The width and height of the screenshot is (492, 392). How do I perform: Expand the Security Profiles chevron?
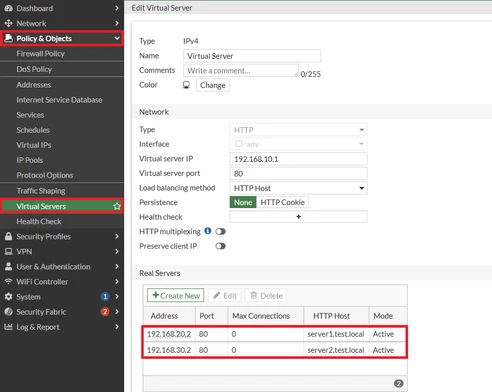coord(117,236)
